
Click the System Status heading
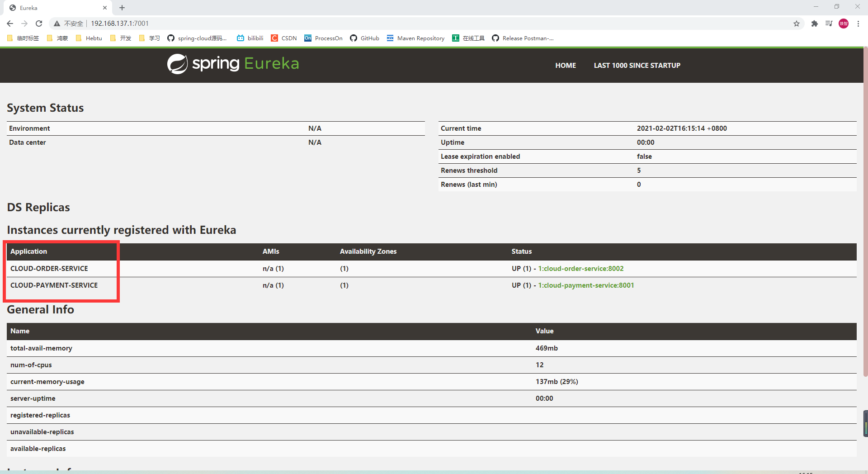[45, 108]
